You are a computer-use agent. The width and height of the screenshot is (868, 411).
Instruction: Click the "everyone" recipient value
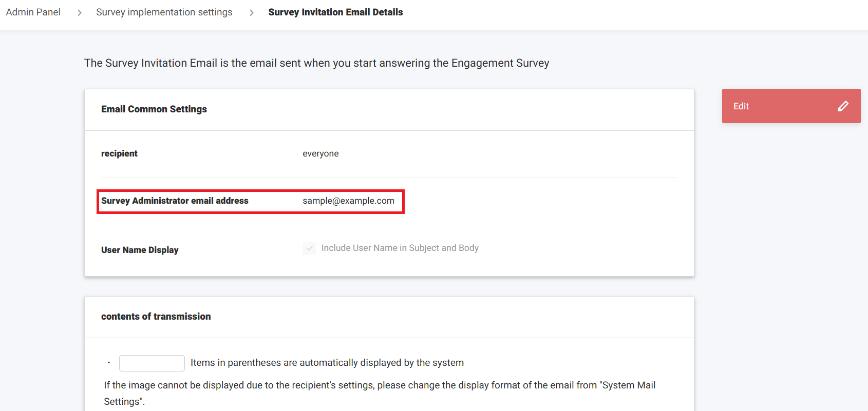click(x=320, y=153)
